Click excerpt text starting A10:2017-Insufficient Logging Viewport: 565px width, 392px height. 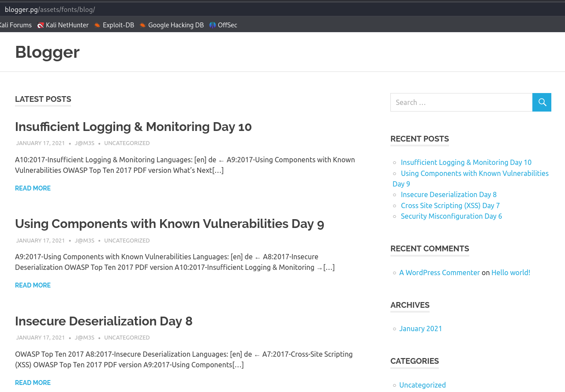tap(185, 165)
